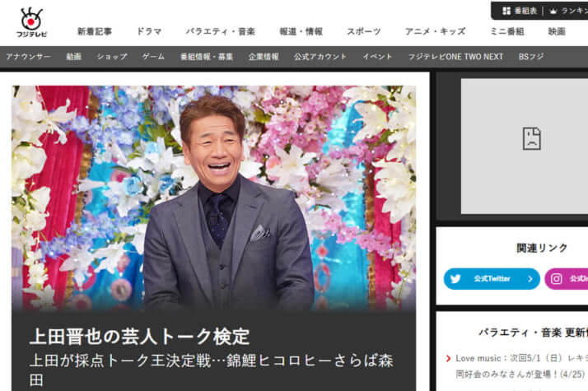Go to アナウンサー page
This screenshot has width=588, height=391.
click(x=29, y=57)
